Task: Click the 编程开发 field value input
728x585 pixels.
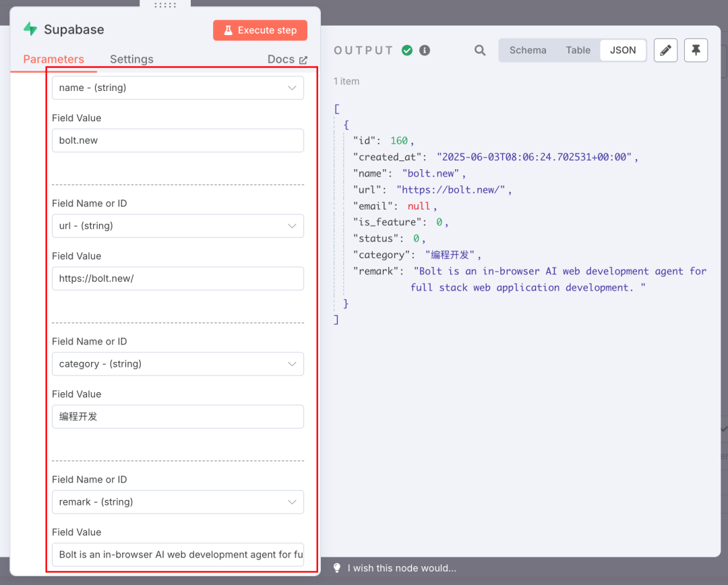Action: (178, 417)
